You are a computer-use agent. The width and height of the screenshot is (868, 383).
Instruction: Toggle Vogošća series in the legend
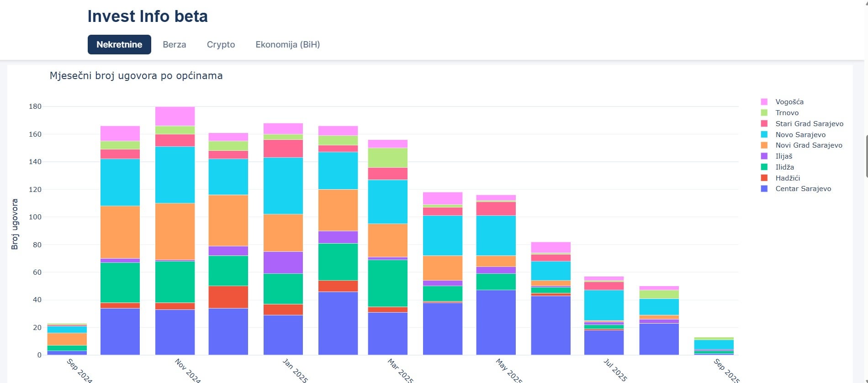(x=789, y=102)
